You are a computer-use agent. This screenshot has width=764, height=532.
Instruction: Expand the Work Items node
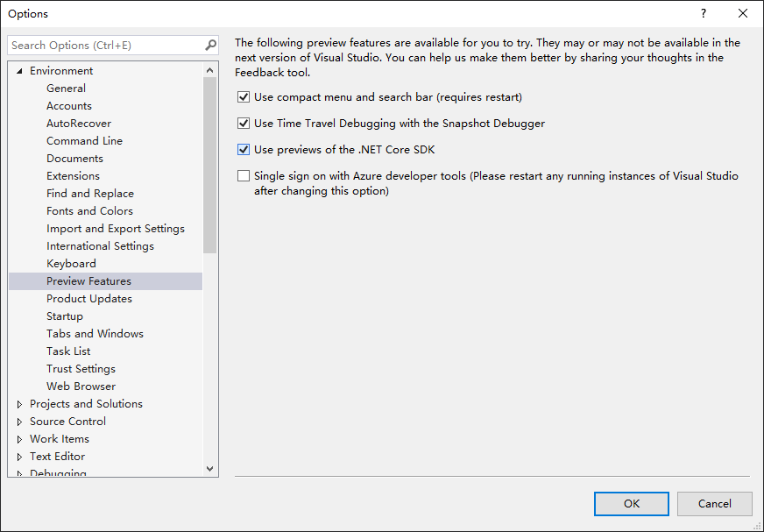point(19,439)
